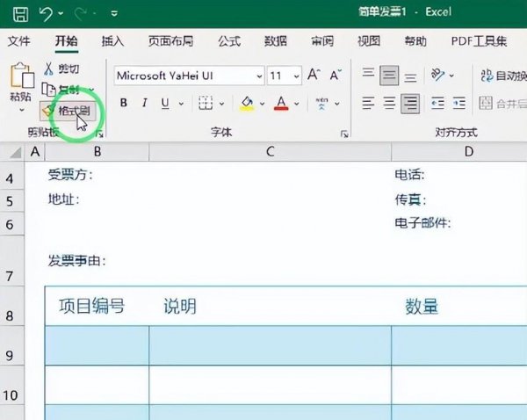Open the 文件 menu
The width and height of the screenshot is (527, 420).
pos(19,41)
